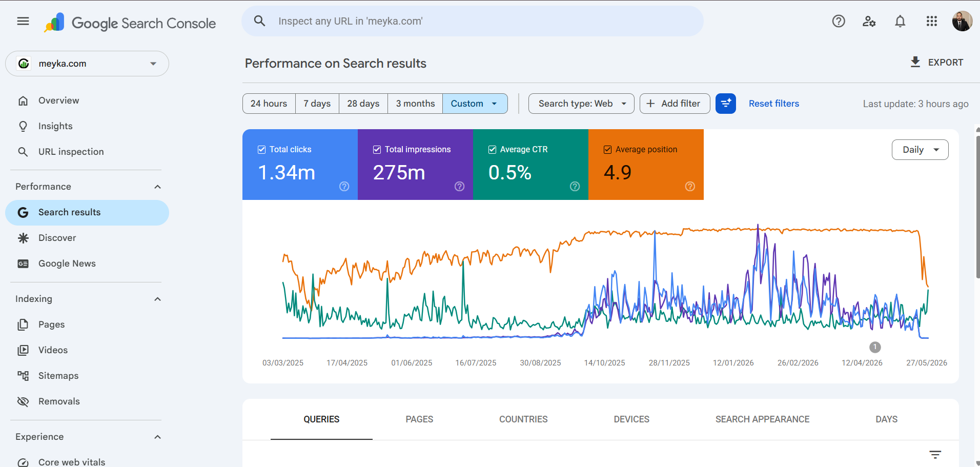Switch to the Days tab
This screenshot has width=980, height=467.
click(x=887, y=419)
